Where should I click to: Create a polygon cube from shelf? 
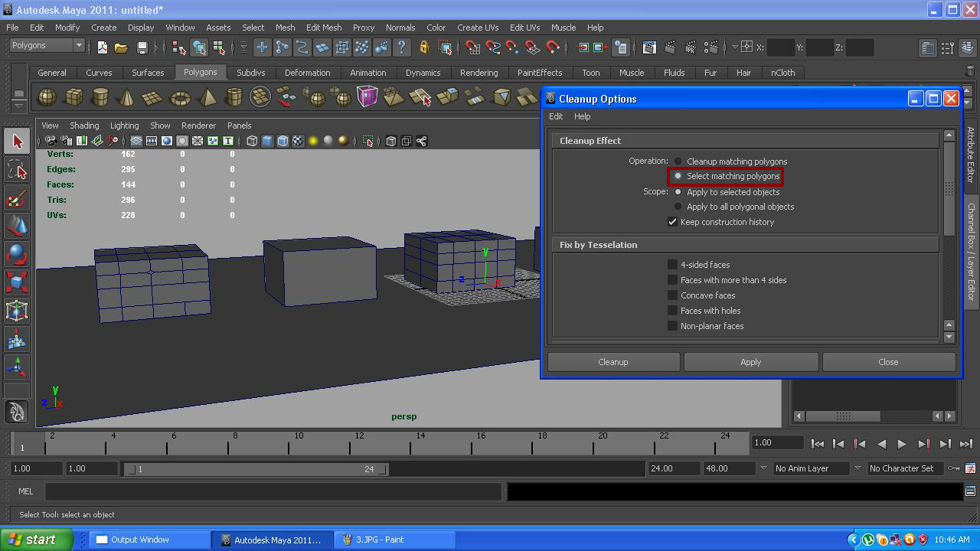(74, 97)
